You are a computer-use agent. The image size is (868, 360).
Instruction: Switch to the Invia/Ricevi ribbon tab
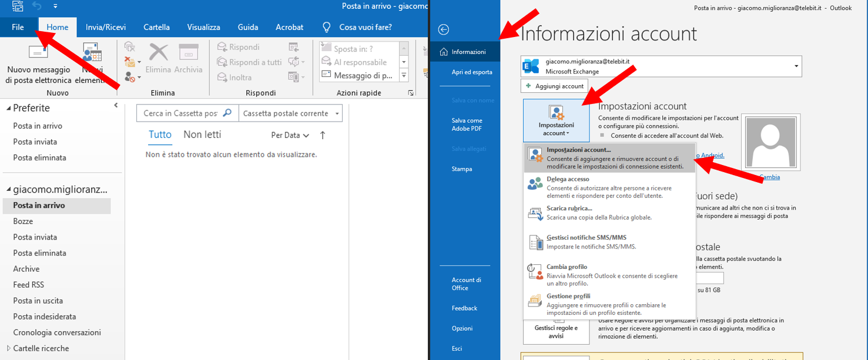click(x=105, y=27)
